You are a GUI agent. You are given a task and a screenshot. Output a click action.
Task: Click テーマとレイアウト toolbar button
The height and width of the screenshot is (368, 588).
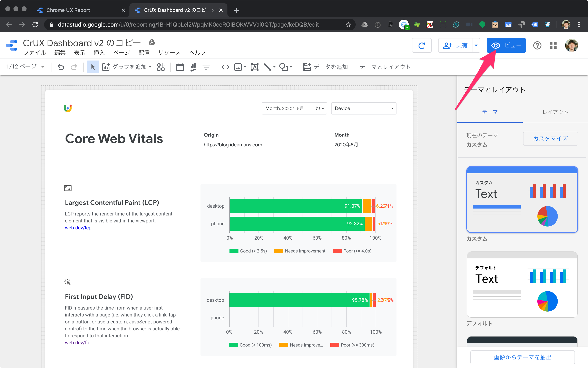click(x=385, y=67)
